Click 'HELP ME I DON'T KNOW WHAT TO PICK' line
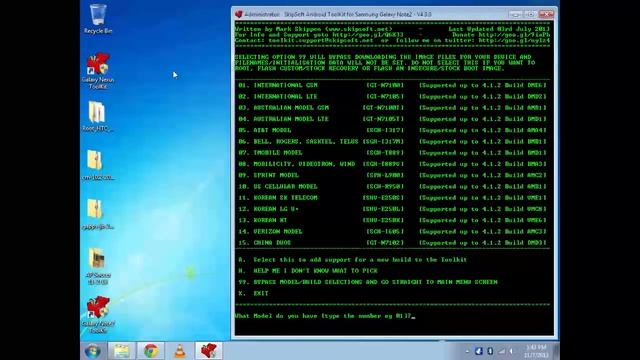 pos(308,271)
